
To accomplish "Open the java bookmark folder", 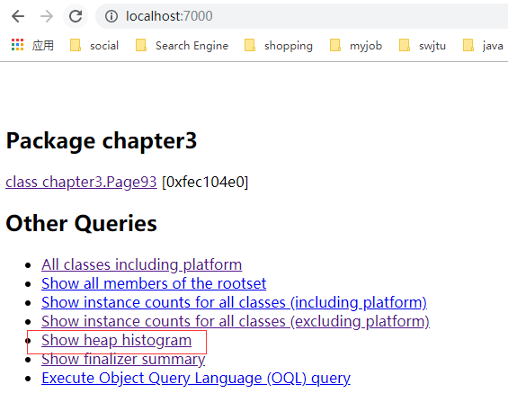I will [483, 45].
